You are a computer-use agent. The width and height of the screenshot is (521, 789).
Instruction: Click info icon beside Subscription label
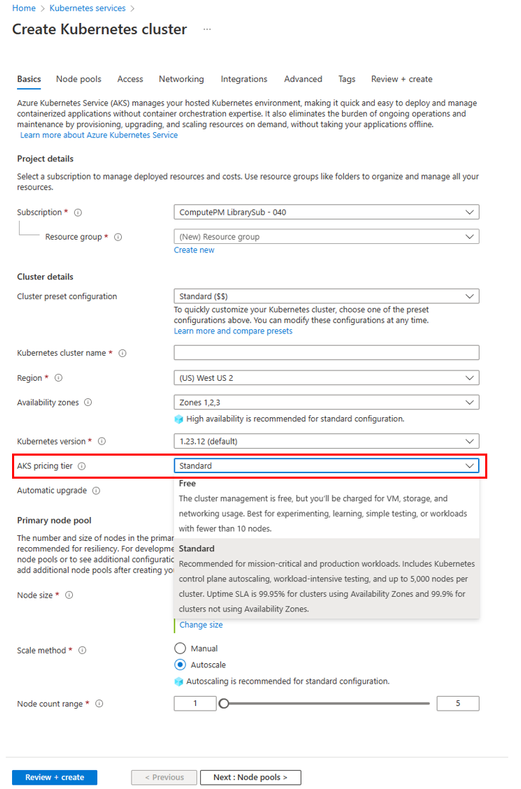[78, 213]
